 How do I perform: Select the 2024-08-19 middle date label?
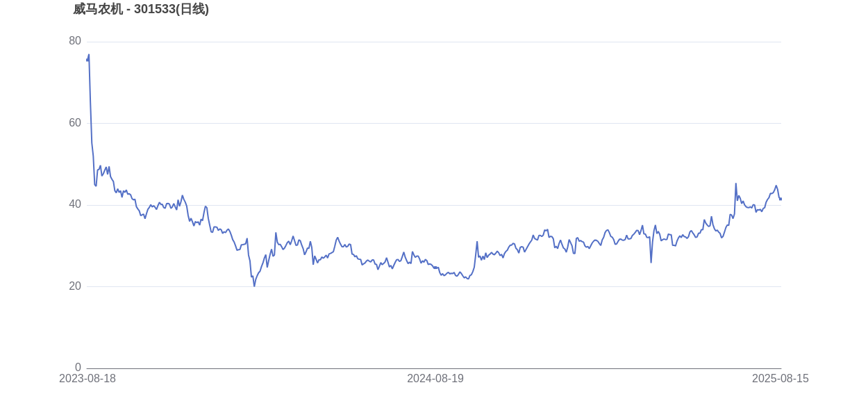[x=435, y=379]
